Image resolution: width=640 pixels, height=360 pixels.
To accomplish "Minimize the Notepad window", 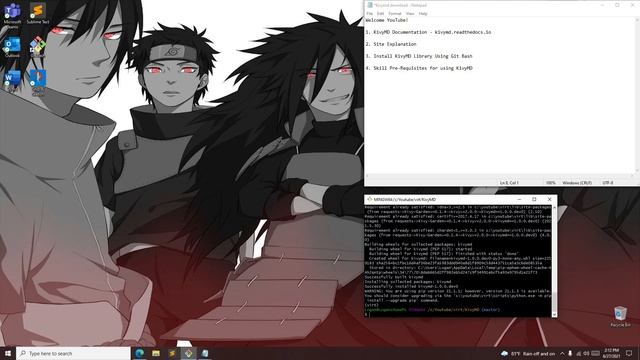I will 602,5.
